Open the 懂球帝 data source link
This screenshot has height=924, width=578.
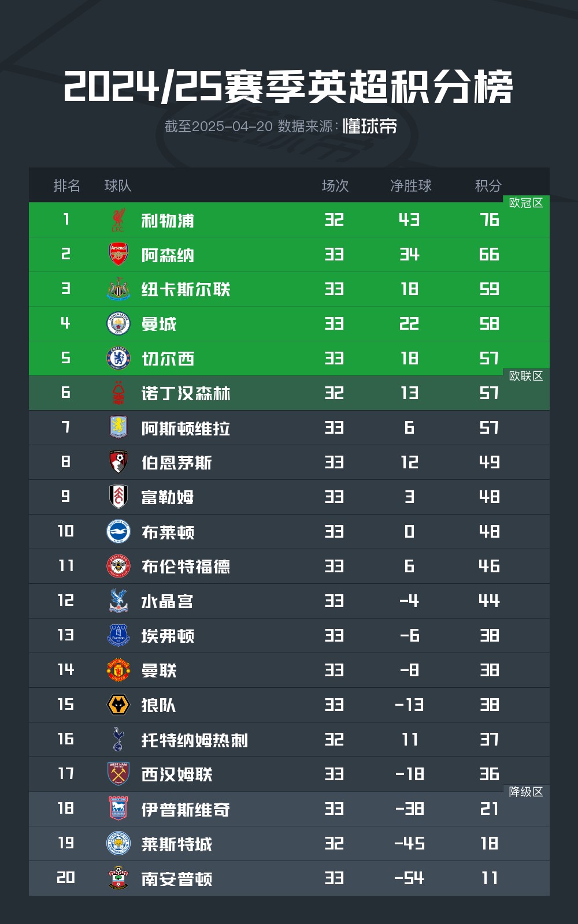tap(370, 126)
